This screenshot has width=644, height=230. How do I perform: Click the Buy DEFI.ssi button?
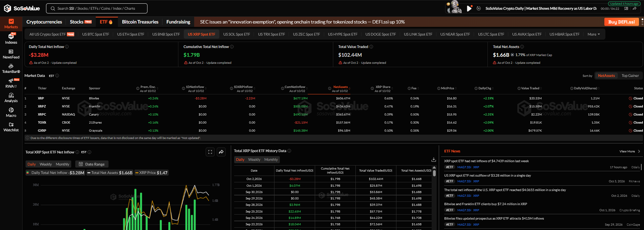621,22
